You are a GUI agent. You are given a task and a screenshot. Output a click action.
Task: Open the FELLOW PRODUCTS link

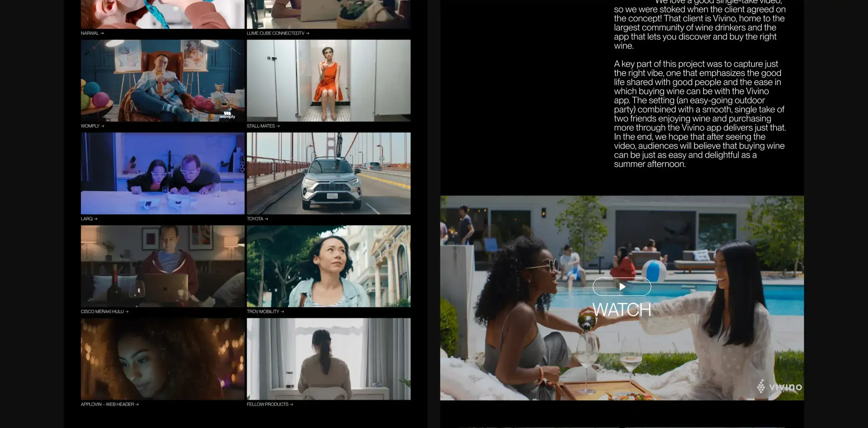(269, 404)
